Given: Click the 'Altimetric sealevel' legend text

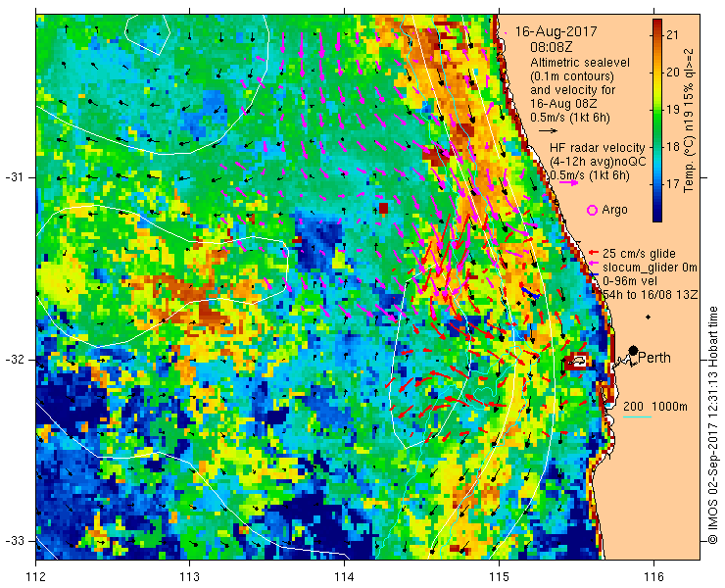Looking at the screenshot, I should tap(580, 63).
